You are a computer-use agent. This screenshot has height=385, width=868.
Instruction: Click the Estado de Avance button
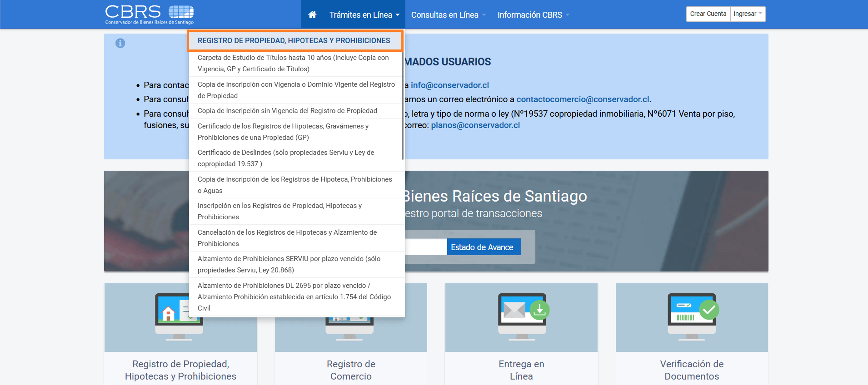click(484, 247)
